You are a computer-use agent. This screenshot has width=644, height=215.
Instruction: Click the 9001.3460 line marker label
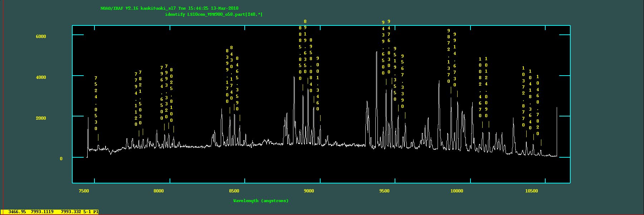[318, 83]
